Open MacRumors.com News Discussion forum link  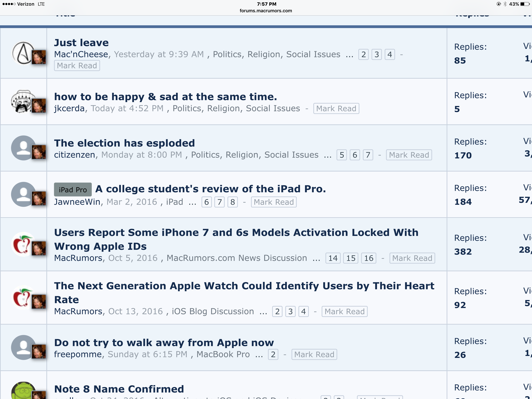[x=237, y=258]
